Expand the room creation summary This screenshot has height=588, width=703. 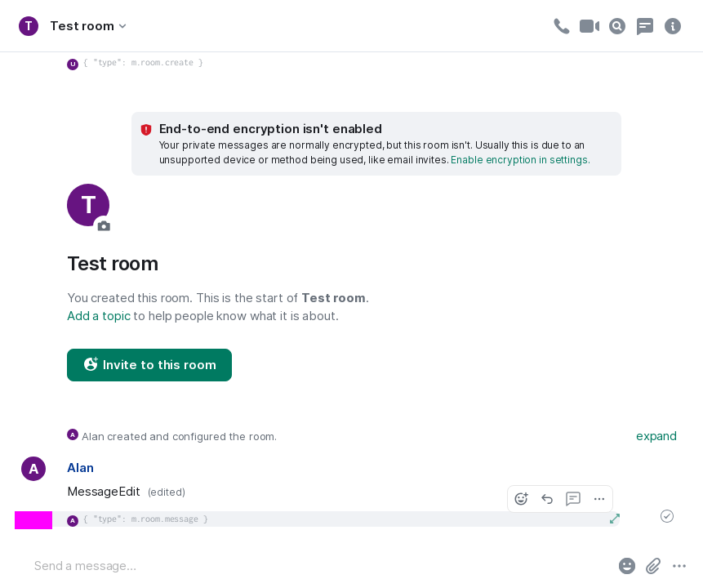coord(656,436)
